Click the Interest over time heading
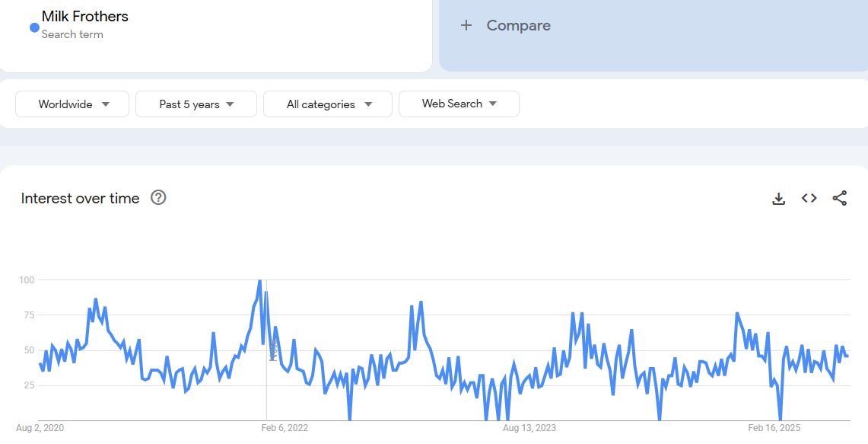This screenshot has width=868, height=444. [80, 199]
